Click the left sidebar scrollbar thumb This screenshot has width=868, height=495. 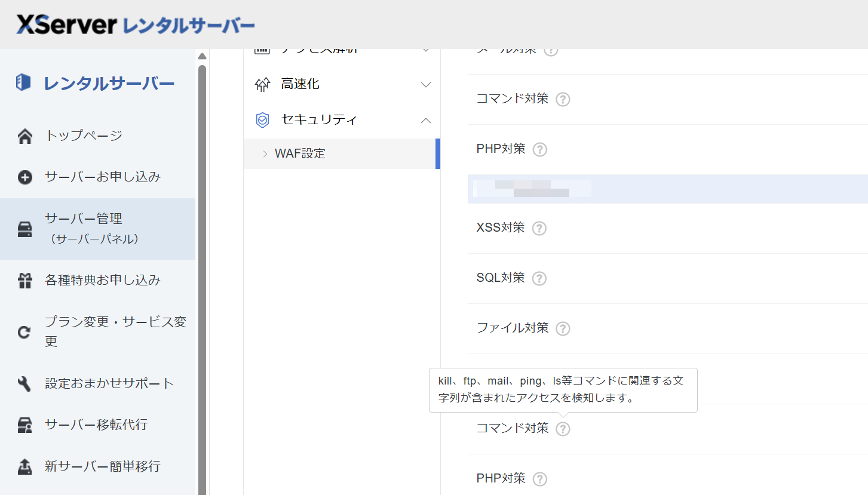(x=202, y=279)
